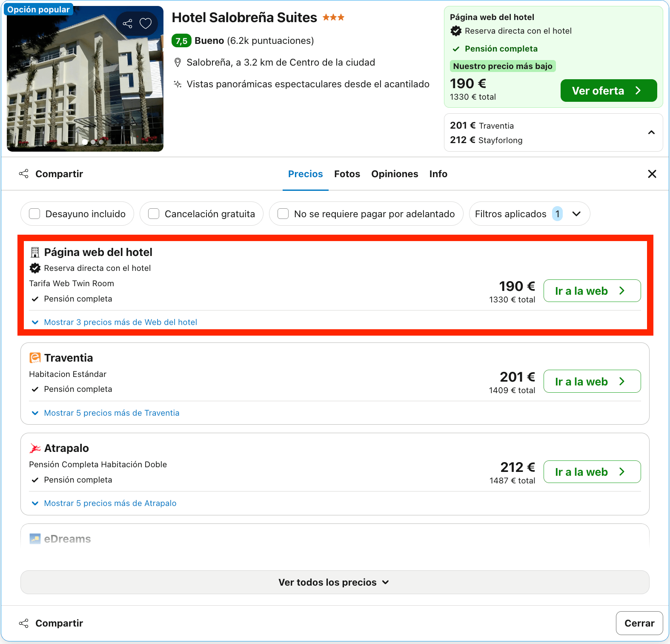Expand Ver todos los precios
The height and width of the screenshot is (644, 670).
click(335, 582)
